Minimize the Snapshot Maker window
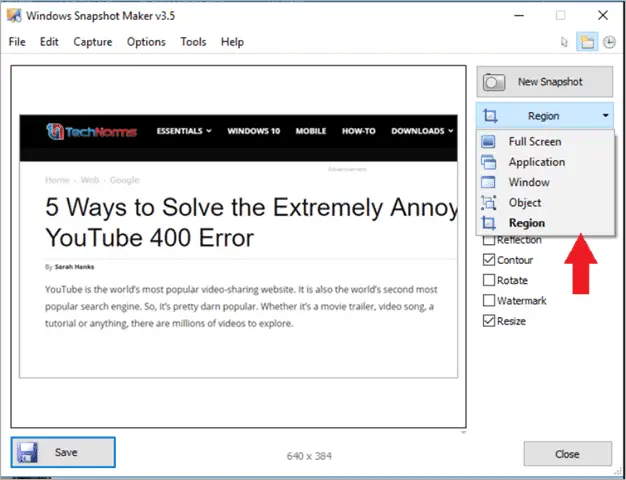This screenshot has height=480, width=626. pos(519,16)
